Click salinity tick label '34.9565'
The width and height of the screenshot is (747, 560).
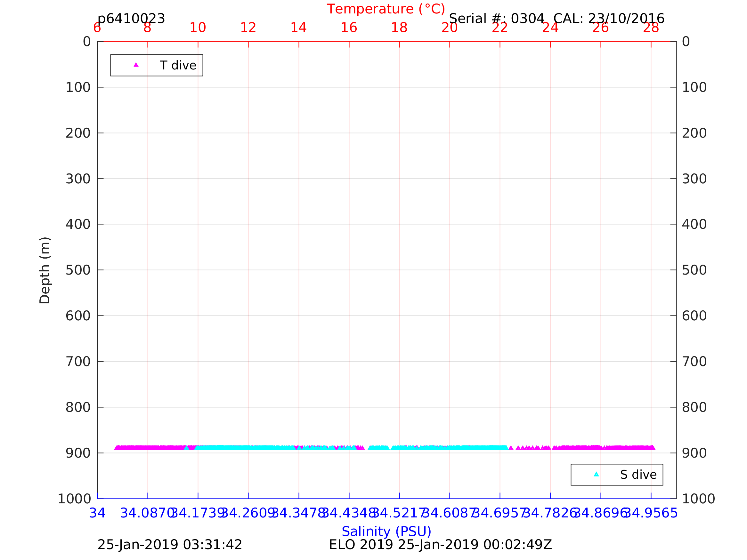(651, 513)
